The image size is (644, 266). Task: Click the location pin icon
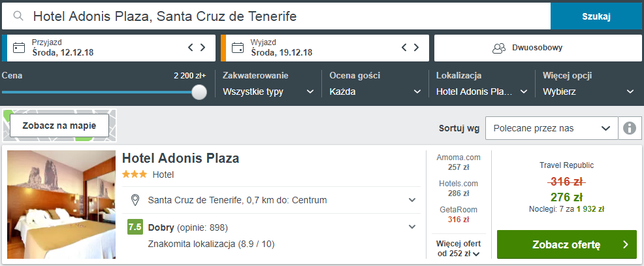[135, 200]
